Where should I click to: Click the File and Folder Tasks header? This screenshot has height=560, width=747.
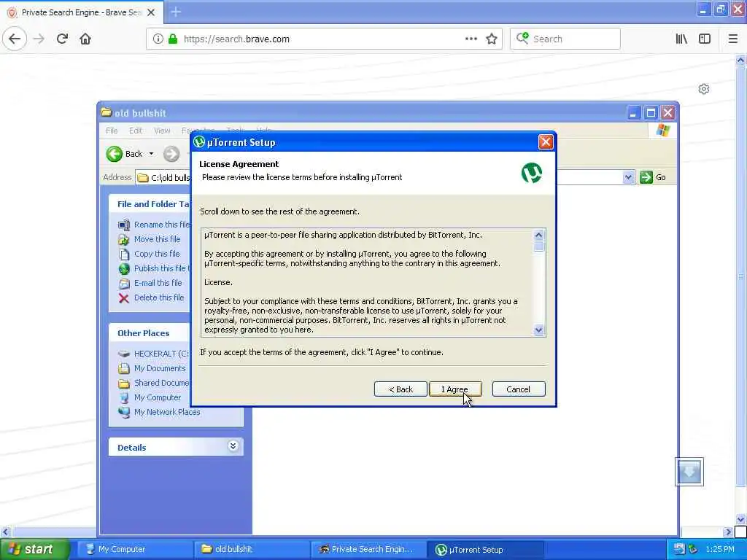pos(149,204)
